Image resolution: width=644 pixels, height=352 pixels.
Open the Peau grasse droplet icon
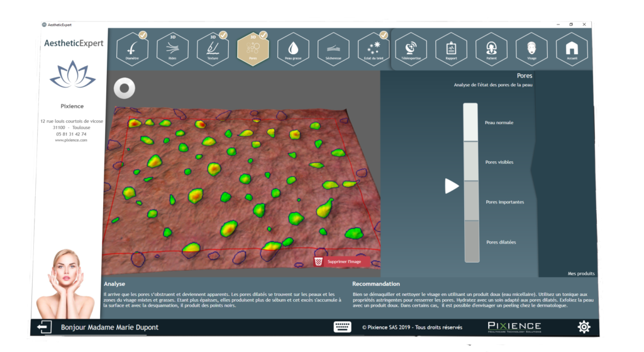(293, 49)
